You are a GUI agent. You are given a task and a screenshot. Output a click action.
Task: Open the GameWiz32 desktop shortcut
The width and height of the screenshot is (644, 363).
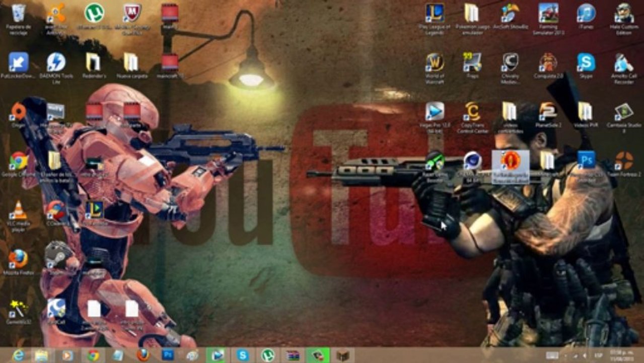click(19, 312)
